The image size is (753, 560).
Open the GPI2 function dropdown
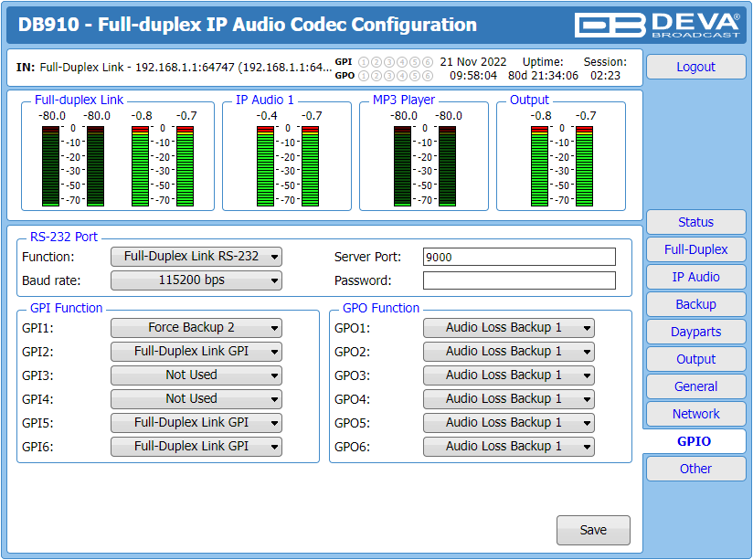196,352
